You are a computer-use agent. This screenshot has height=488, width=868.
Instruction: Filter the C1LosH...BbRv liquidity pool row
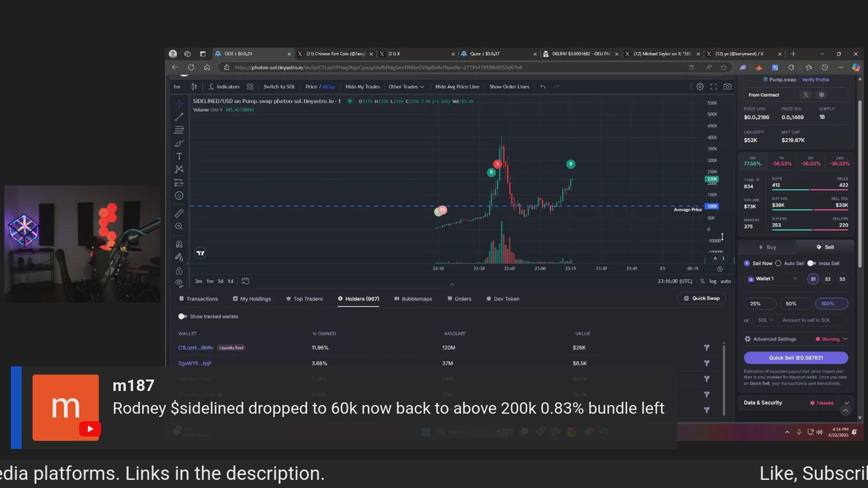coord(707,347)
